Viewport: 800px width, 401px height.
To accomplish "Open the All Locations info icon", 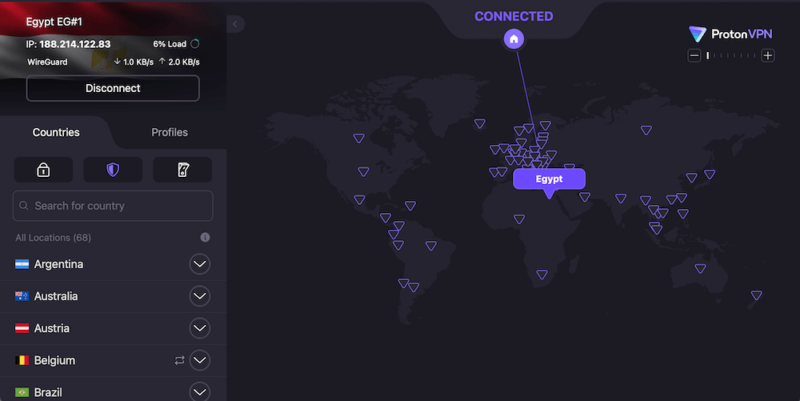I will [205, 237].
